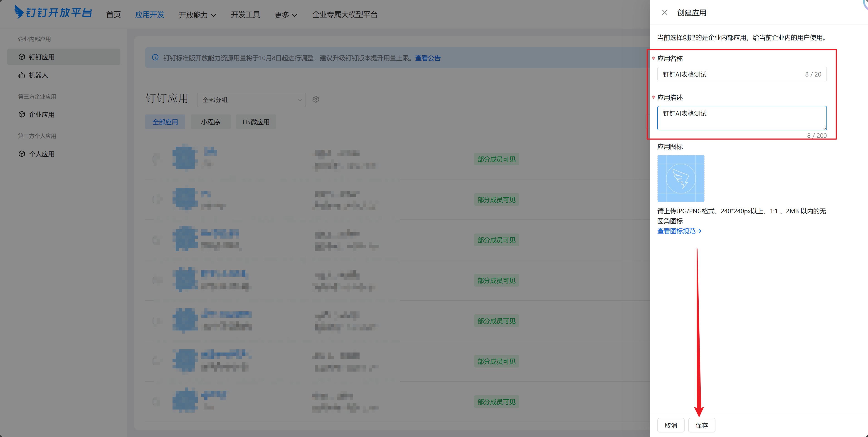Click the 机器人 robot icon in the sidebar
Viewport: 868px width, 437px height.
point(22,75)
